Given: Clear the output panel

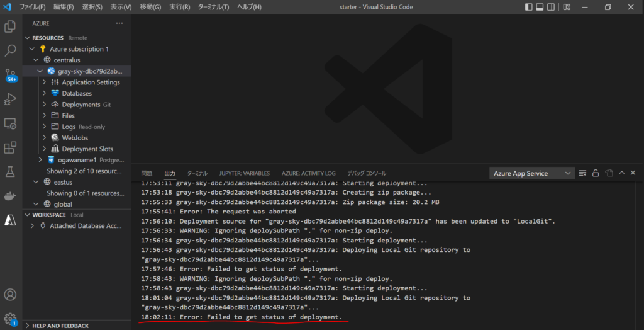Looking at the screenshot, I should [x=582, y=173].
